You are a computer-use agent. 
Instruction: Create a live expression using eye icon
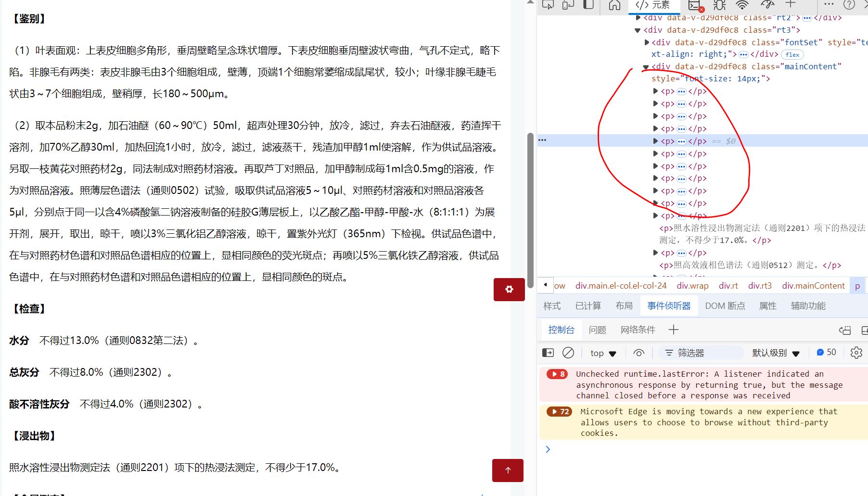tap(638, 353)
